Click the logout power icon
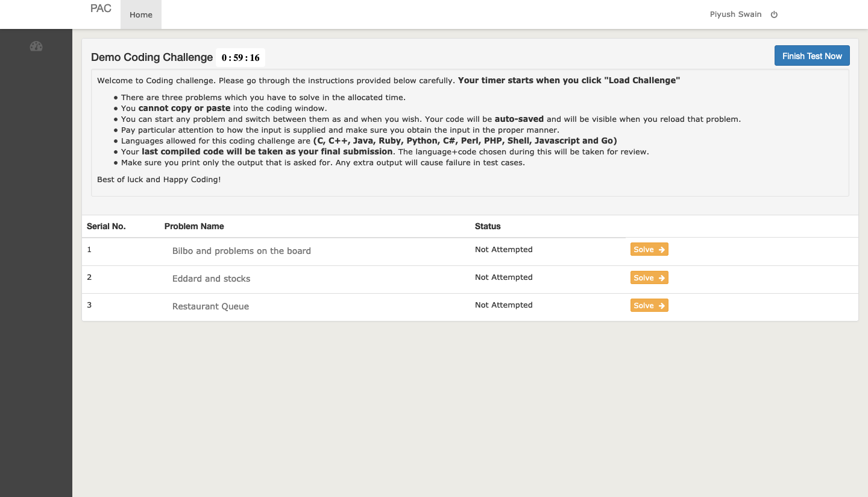 point(774,14)
